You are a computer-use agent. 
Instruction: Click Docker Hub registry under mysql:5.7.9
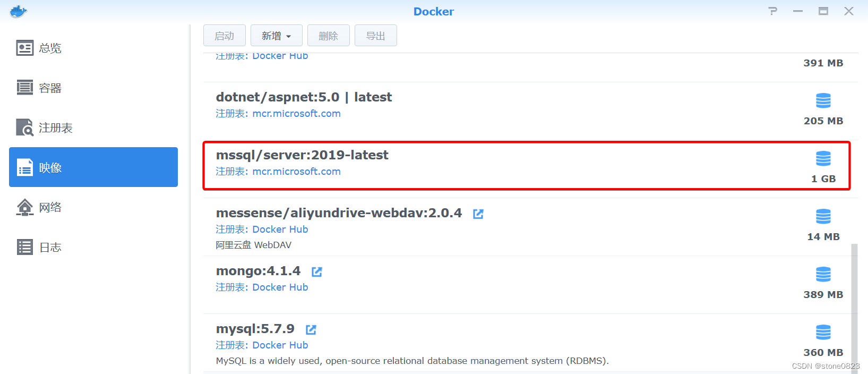[x=280, y=345]
